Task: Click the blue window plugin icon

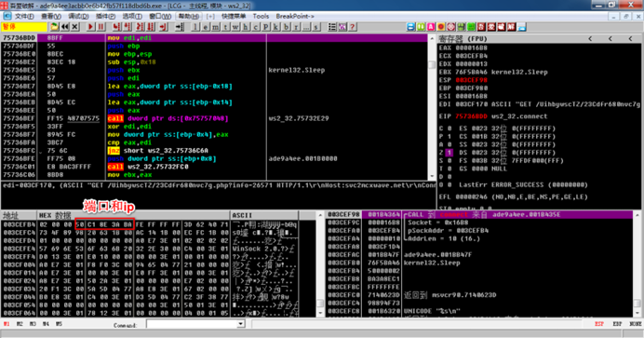Action: click(521, 27)
